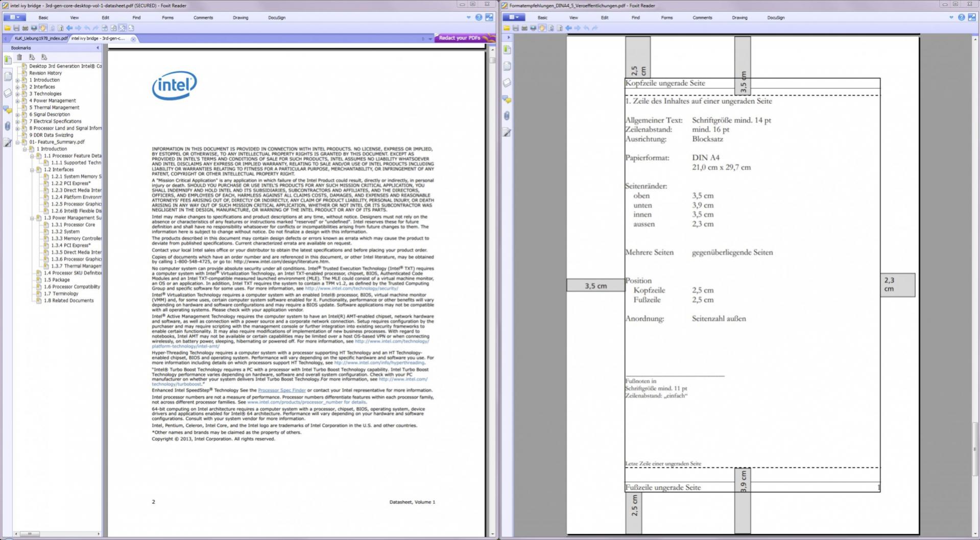This screenshot has height=540, width=980.
Task: Click Bookmarks panel horizontal scrollbar thumb
Action: click(30, 534)
